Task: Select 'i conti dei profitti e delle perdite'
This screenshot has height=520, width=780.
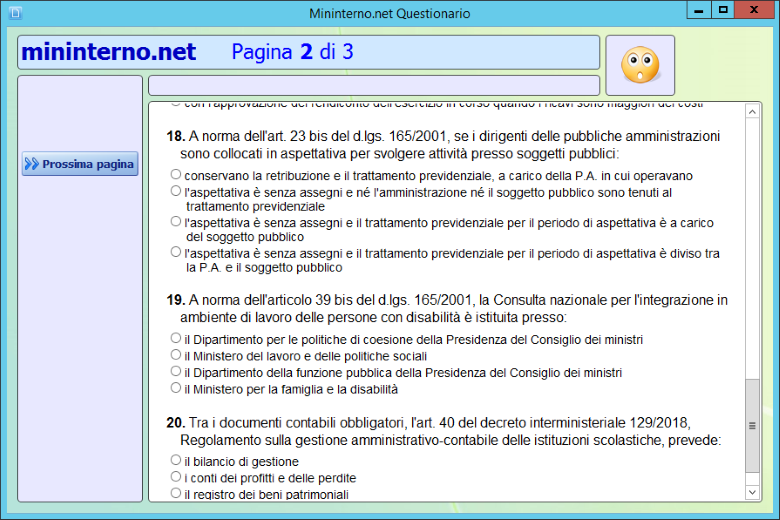Action: coord(176,477)
